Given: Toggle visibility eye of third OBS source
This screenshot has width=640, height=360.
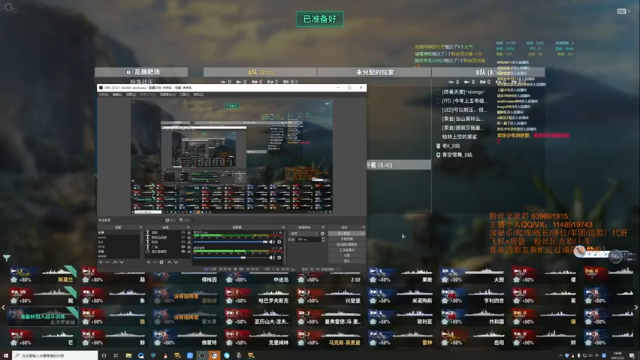Looking at the screenshot, I should point(183,242).
